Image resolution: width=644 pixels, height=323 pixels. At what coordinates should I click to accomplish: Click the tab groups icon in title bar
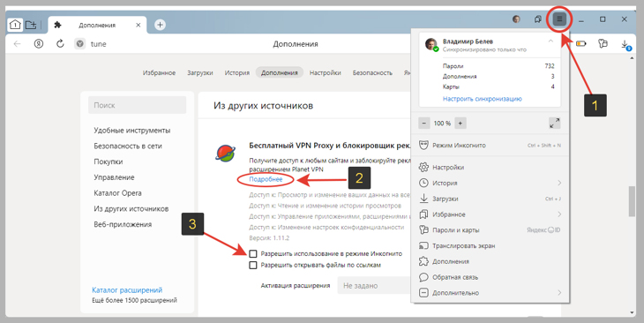pyautogui.click(x=537, y=19)
